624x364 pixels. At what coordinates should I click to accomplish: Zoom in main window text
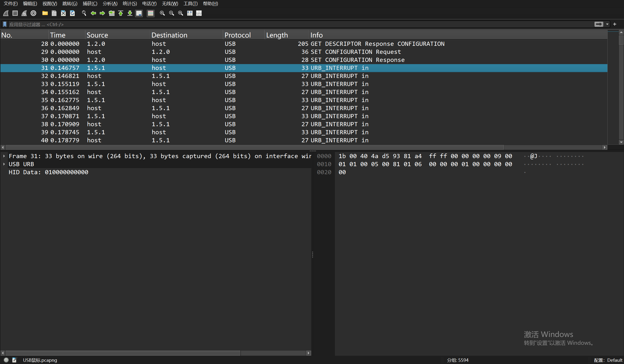tap(162, 13)
